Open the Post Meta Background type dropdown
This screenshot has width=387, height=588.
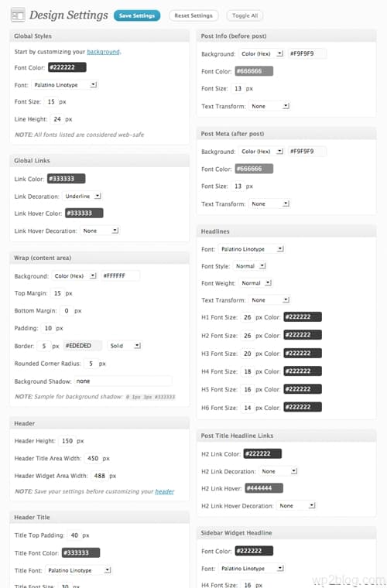[x=262, y=152]
